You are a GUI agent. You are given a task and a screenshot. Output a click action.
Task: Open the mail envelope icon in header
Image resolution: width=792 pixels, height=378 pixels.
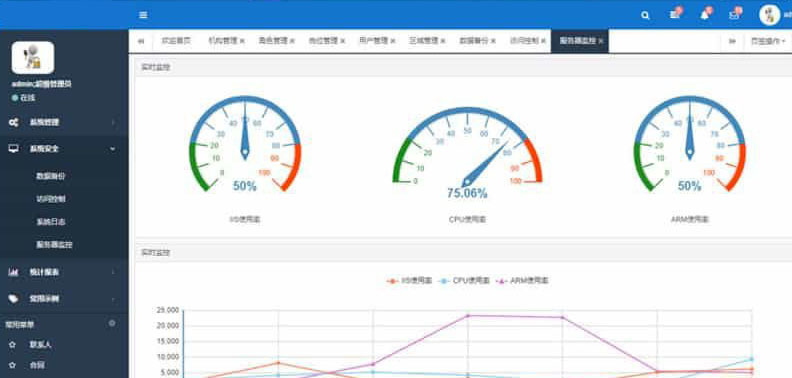pyautogui.click(x=734, y=15)
